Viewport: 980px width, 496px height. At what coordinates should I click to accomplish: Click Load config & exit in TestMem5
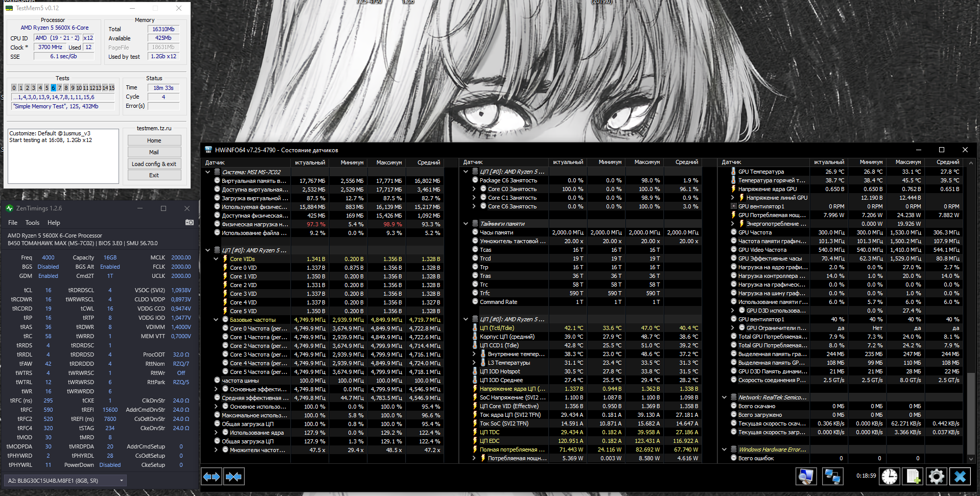point(154,164)
